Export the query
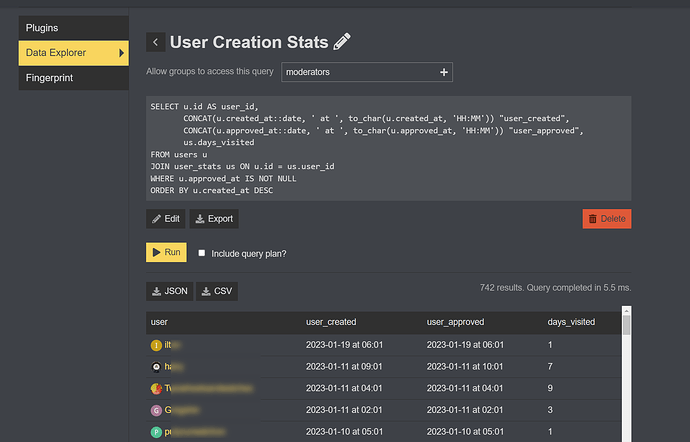690x442 pixels. (x=214, y=219)
